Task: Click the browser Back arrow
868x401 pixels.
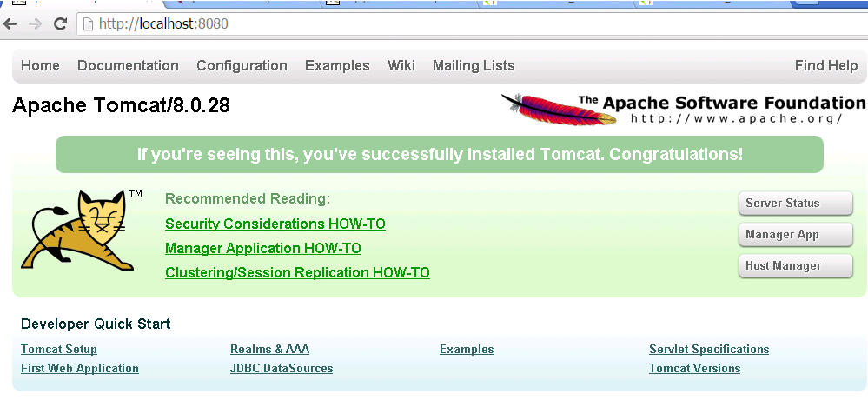Action: [10, 23]
